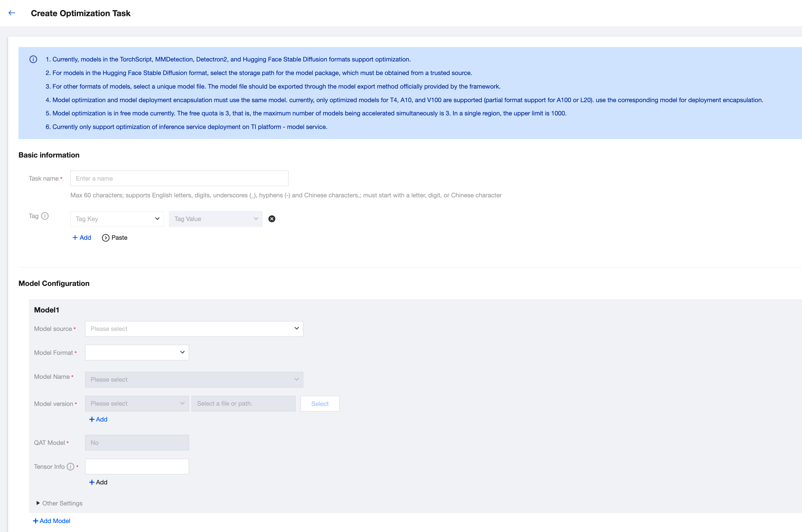Click the info icon in blue notice banner

point(33,59)
